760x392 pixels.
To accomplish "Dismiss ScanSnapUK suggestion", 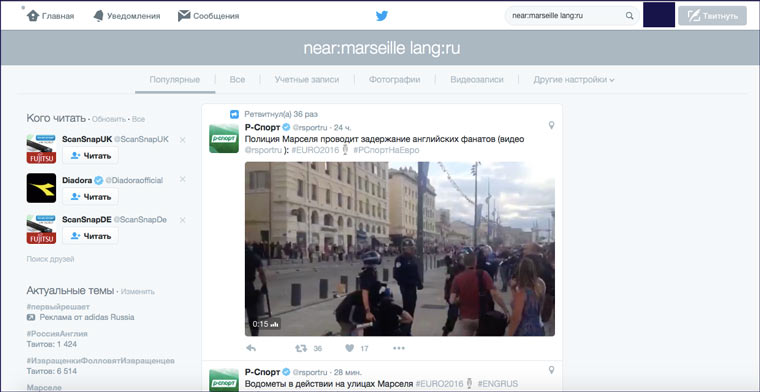I will click(x=182, y=140).
